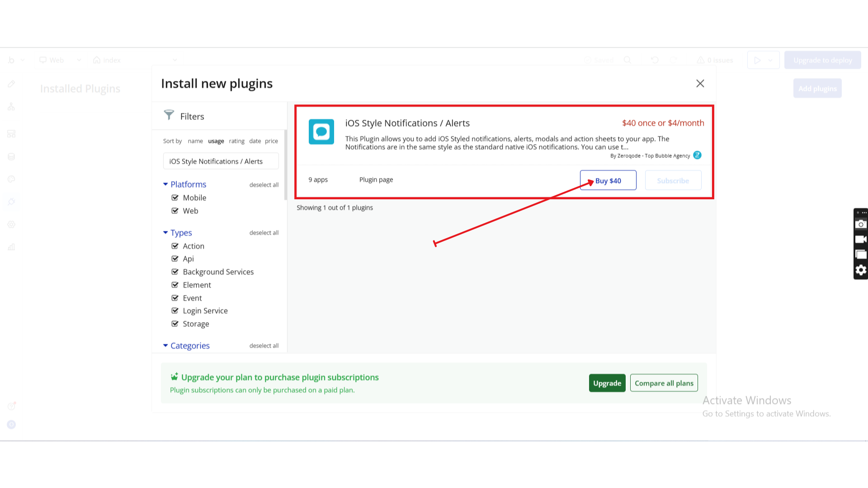
Task: Click the crown icon beside Upgrade your plan
Action: 174,377
